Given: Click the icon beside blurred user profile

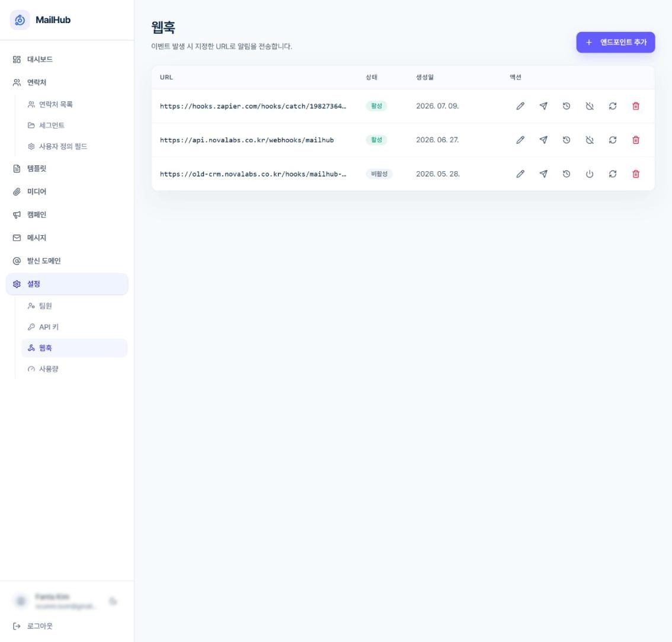Looking at the screenshot, I should click(x=113, y=601).
